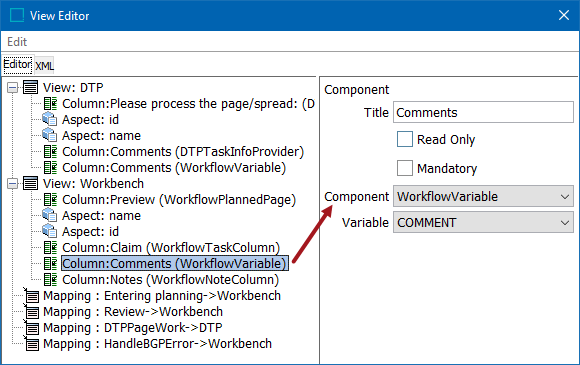Click the column icon beside Preview (WorkflowPlannedPage)
This screenshot has height=365, width=580.
(x=50, y=200)
